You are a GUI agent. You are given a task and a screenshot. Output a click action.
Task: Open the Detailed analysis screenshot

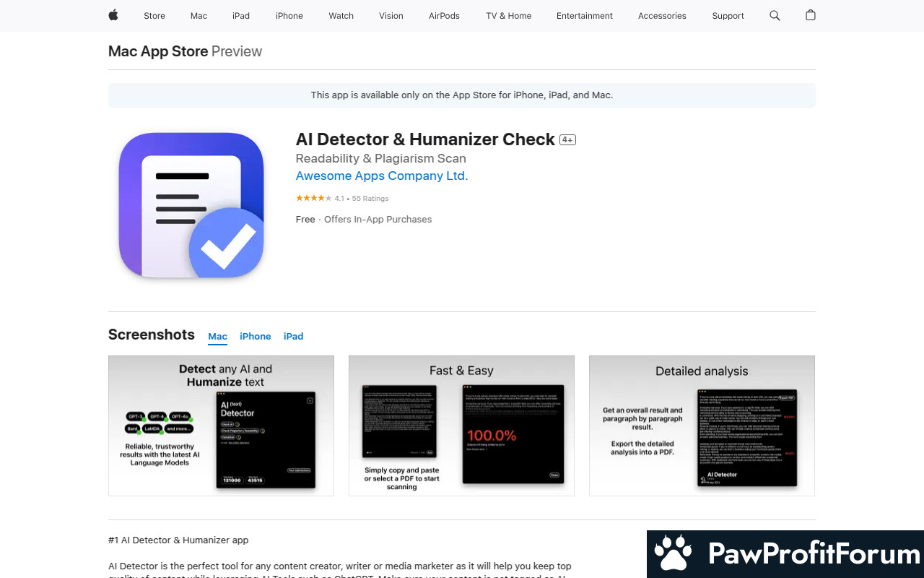pyautogui.click(x=702, y=426)
